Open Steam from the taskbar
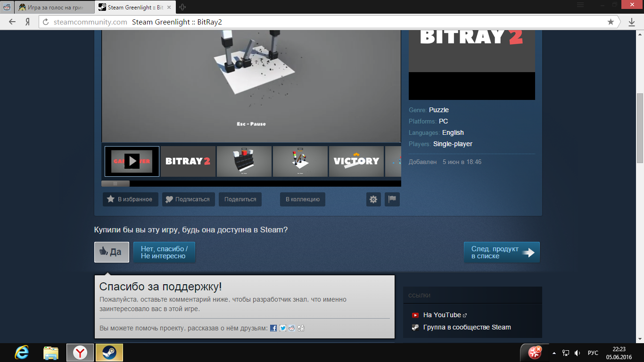644x362 pixels. coord(109,353)
